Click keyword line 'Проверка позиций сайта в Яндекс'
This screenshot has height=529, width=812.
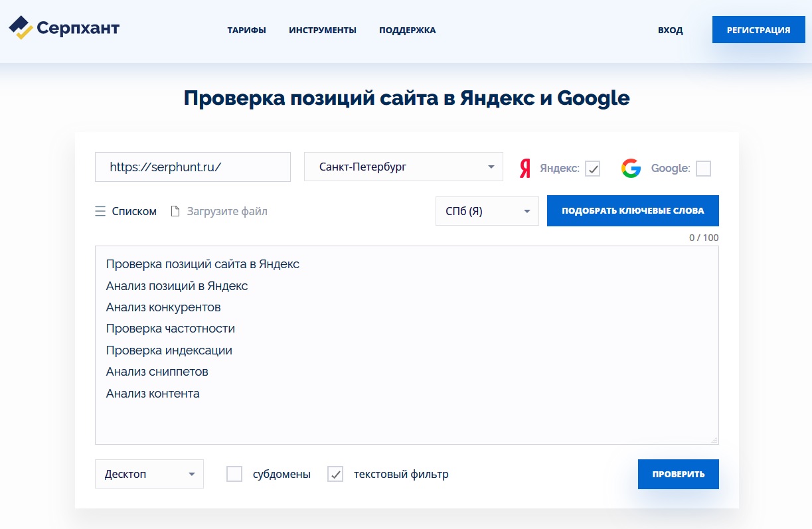point(203,264)
